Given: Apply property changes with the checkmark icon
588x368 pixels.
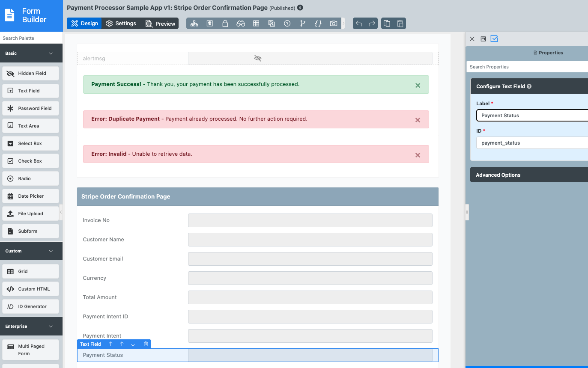Looking at the screenshot, I should coord(494,39).
